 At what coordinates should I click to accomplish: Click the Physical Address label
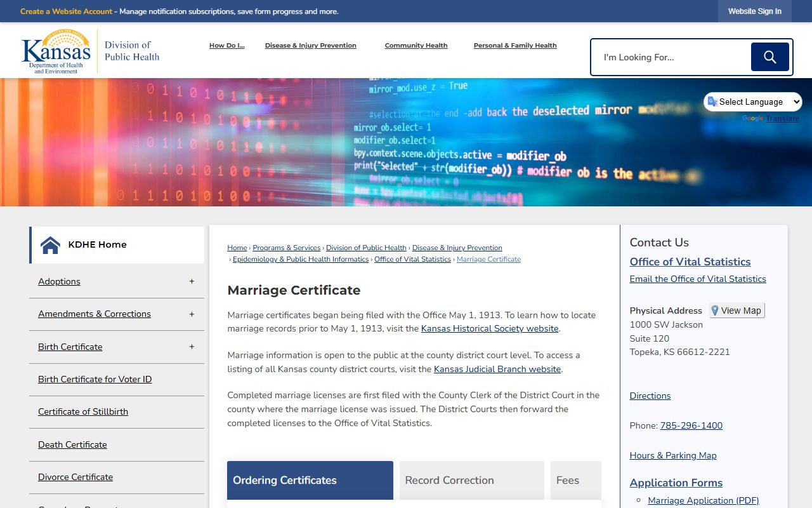point(665,311)
